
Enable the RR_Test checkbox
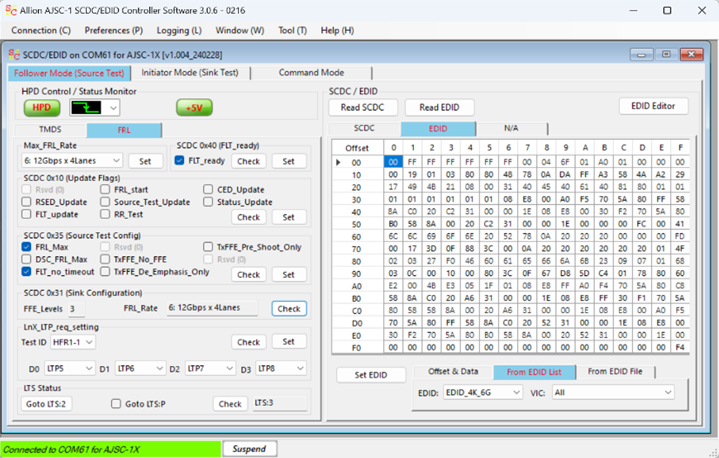point(105,214)
